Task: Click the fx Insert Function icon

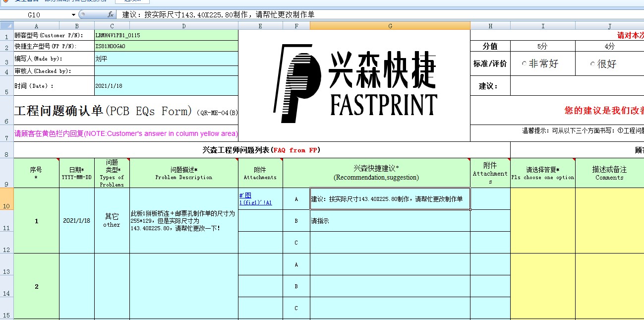Action: click(x=110, y=15)
